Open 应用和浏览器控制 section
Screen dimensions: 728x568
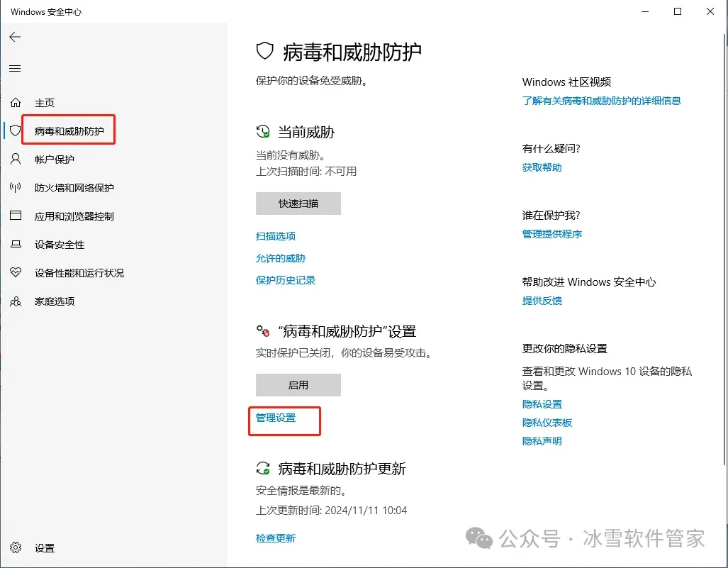(x=74, y=216)
